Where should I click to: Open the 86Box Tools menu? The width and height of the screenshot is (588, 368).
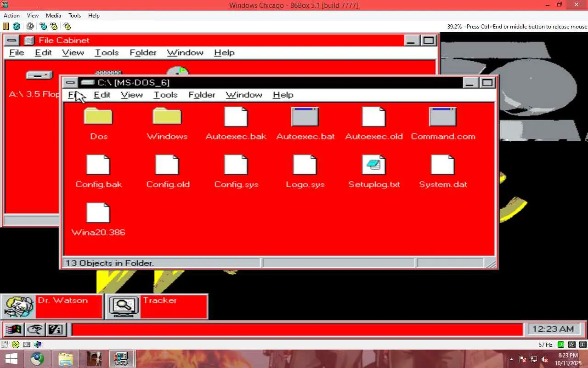click(x=74, y=15)
